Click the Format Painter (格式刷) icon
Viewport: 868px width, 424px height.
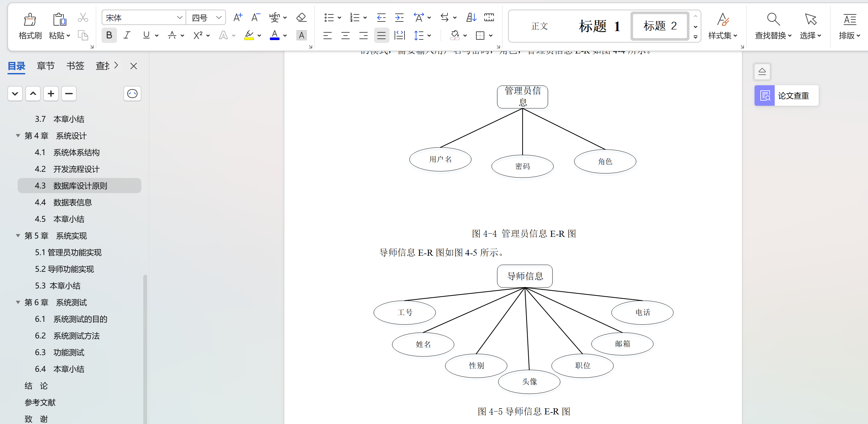pos(30,19)
